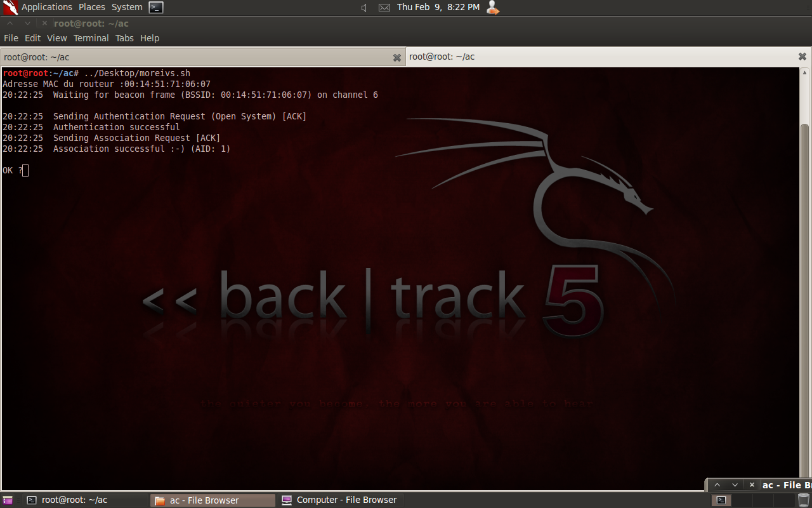Click 'Sending Association Request [ACK]' line
Viewport: 812px width, 508px height.
tap(112, 138)
